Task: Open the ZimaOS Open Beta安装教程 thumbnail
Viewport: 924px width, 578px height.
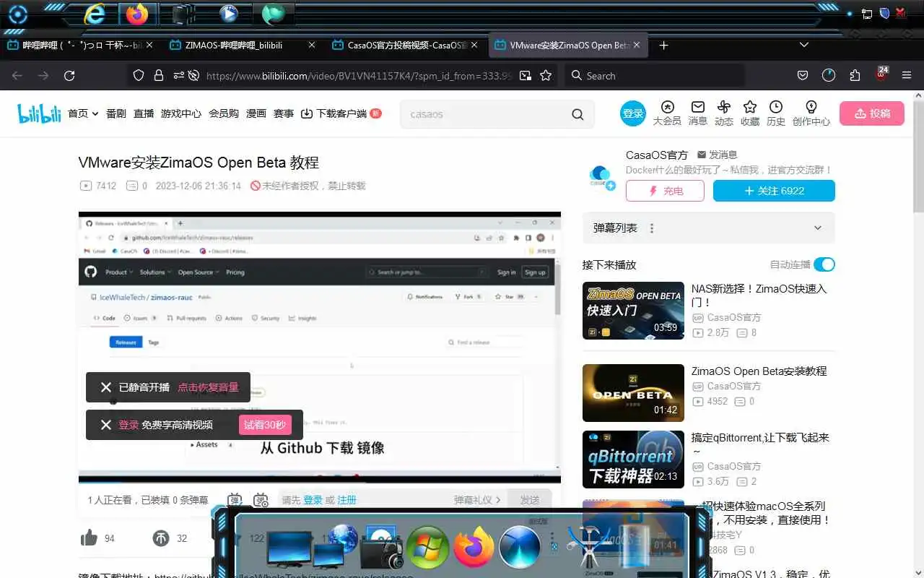Action: pos(633,393)
